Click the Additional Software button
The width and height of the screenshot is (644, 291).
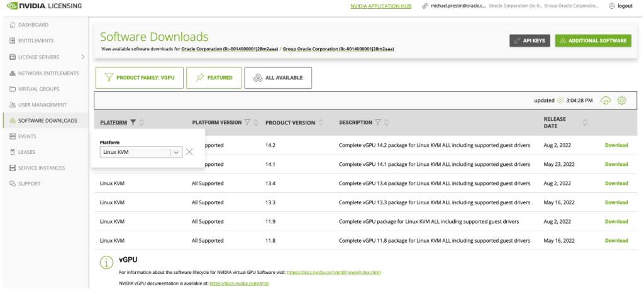tap(593, 41)
